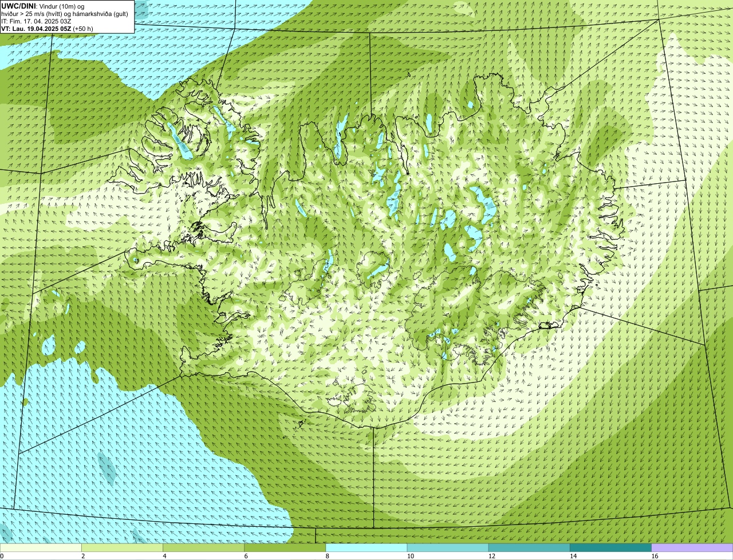Click the "Vindur (10m) og" text
The height and width of the screenshot is (560, 733).
pyautogui.click(x=61, y=6)
